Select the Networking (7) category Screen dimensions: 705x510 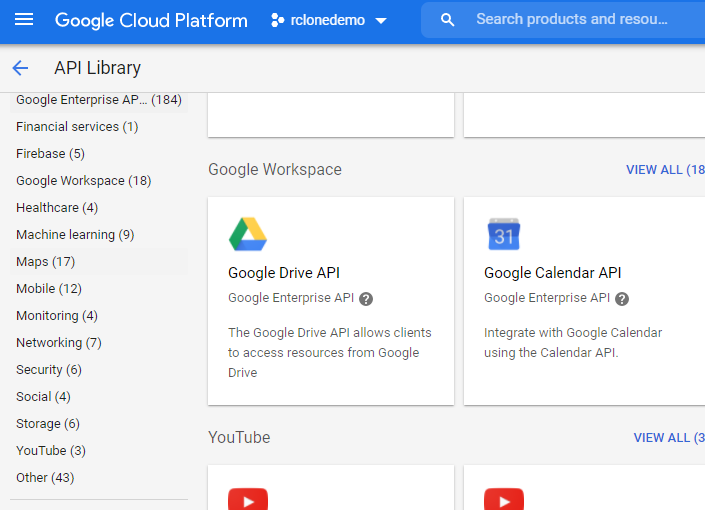(59, 343)
